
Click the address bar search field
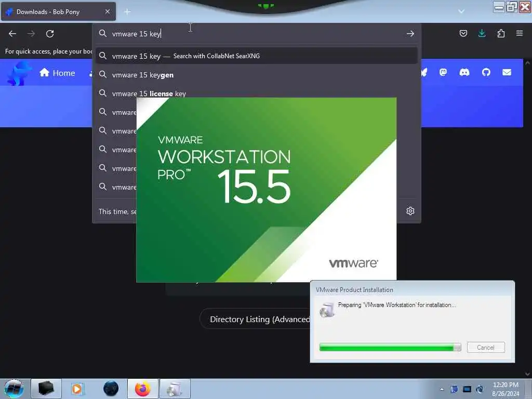coord(256,34)
